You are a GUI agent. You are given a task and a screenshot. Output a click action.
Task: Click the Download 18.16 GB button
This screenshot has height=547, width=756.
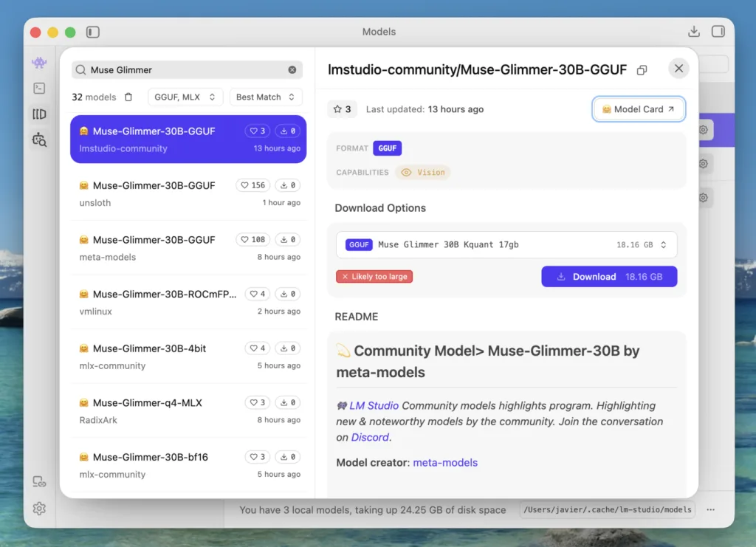[609, 277]
